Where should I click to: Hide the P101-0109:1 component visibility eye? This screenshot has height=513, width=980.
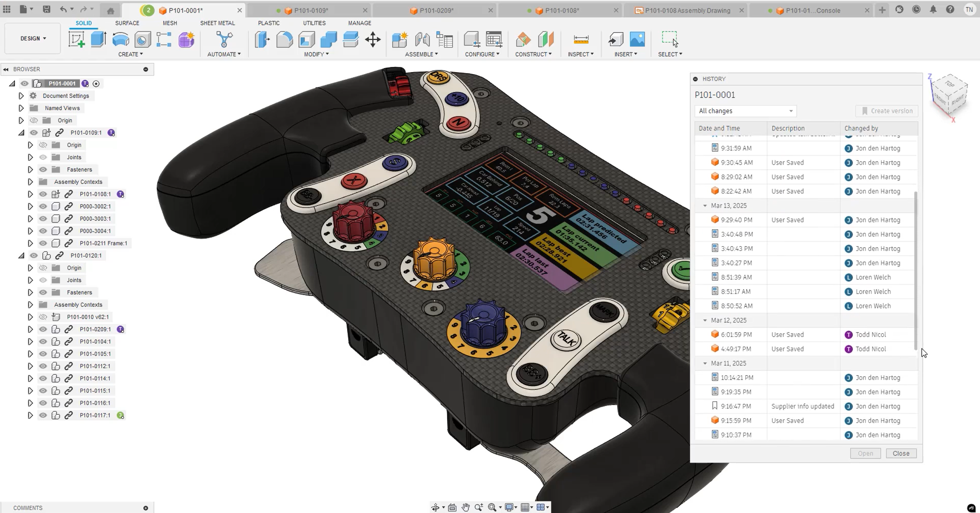coord(34,132)
